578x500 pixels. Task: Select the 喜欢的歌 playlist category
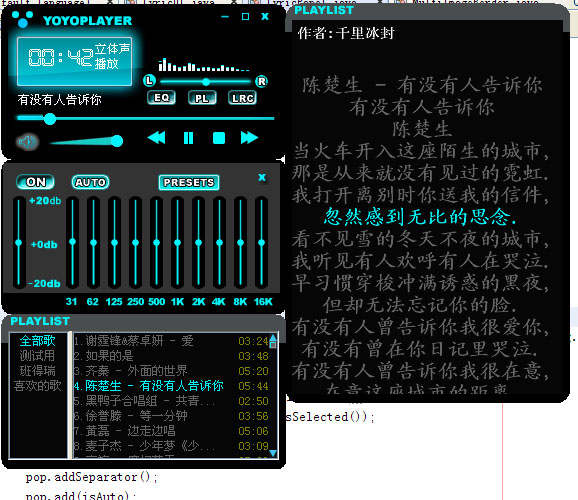coord(38,386)
